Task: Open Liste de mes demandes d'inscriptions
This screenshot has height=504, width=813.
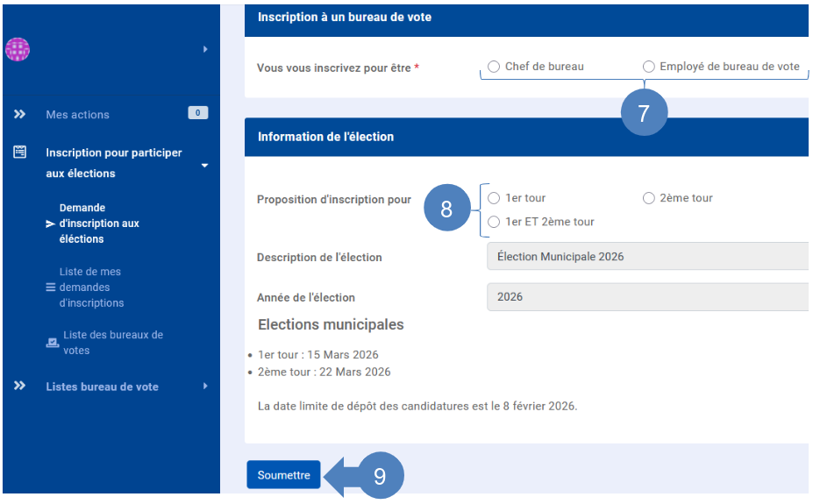Action: click(x=91, y=287)
